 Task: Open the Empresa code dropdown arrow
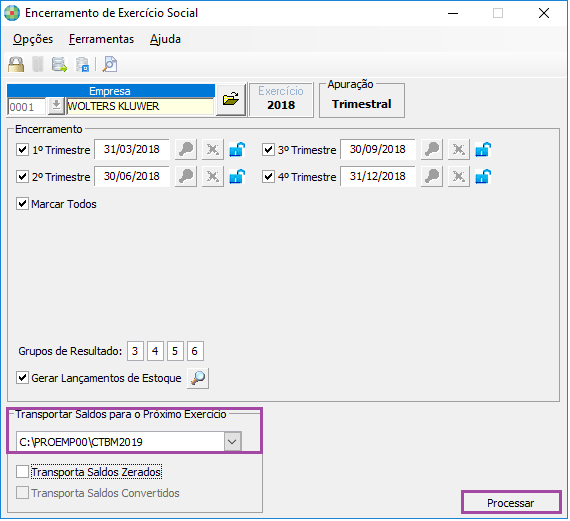tap(56, 107)
